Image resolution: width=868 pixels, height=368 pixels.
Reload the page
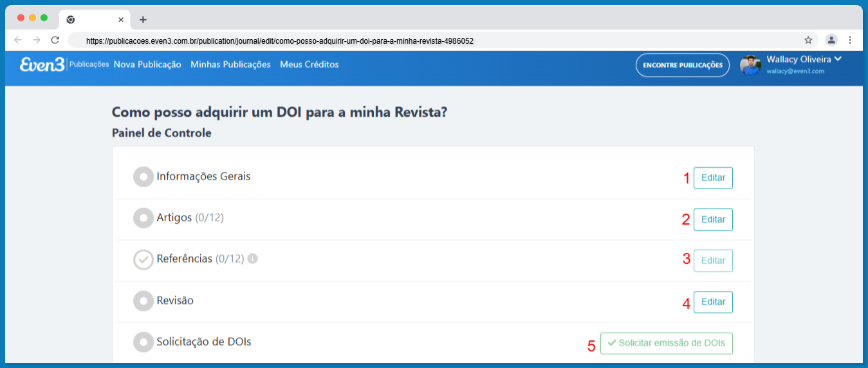(55, 40)
